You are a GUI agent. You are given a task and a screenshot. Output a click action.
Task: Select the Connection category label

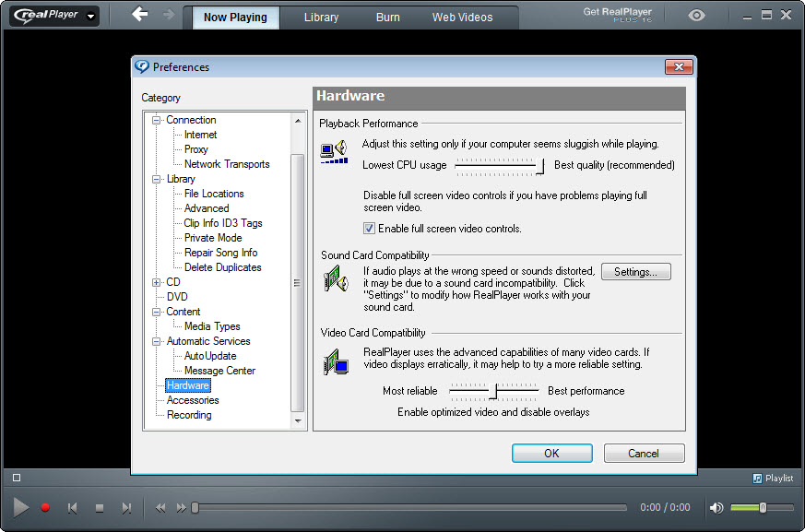191,120
